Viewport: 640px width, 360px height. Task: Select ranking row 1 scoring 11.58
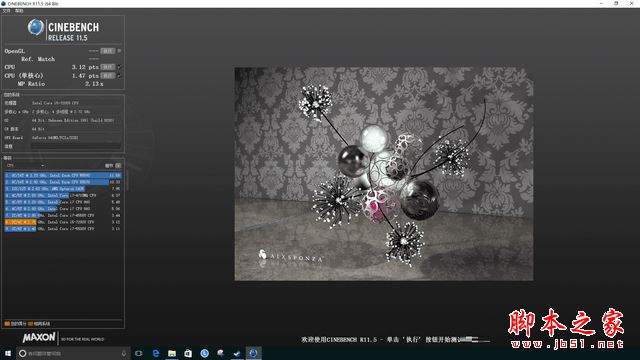63,176
